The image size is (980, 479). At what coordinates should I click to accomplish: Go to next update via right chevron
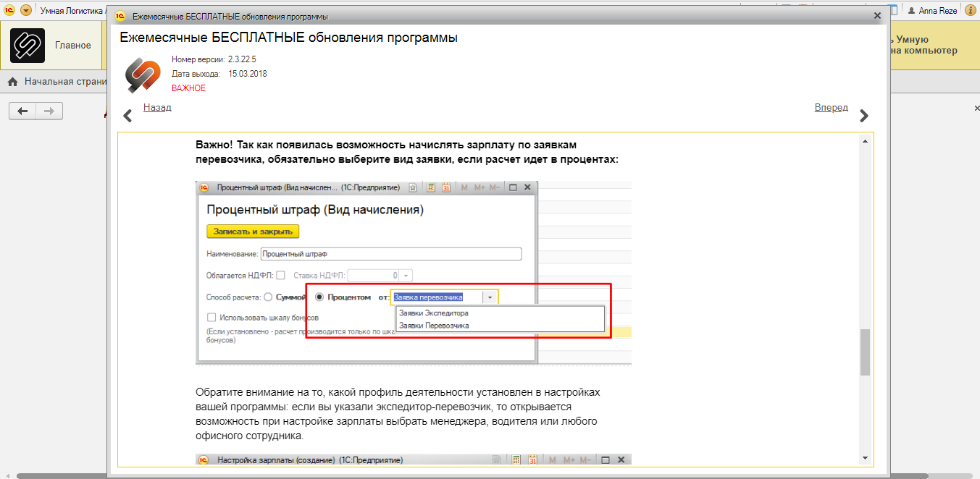(x=863, y=116)
